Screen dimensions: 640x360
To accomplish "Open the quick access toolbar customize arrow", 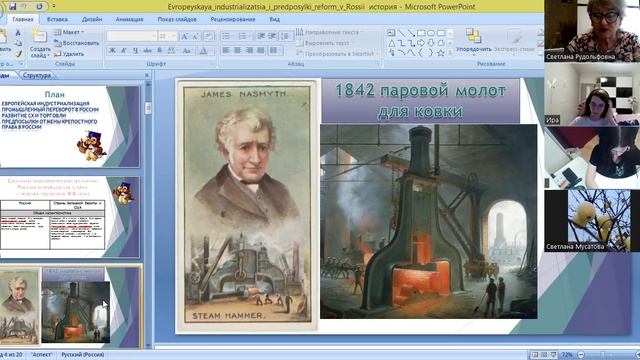I will (x=53, y=7).
